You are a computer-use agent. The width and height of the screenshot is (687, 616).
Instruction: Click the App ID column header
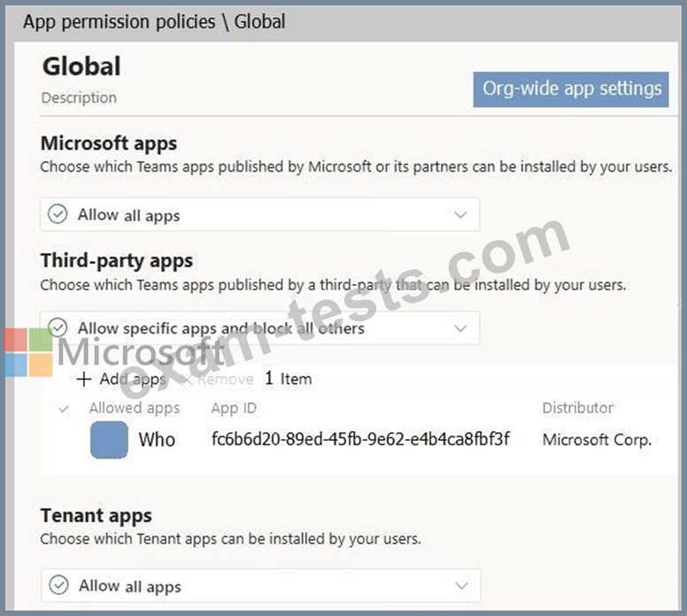(x=234, y=408)
